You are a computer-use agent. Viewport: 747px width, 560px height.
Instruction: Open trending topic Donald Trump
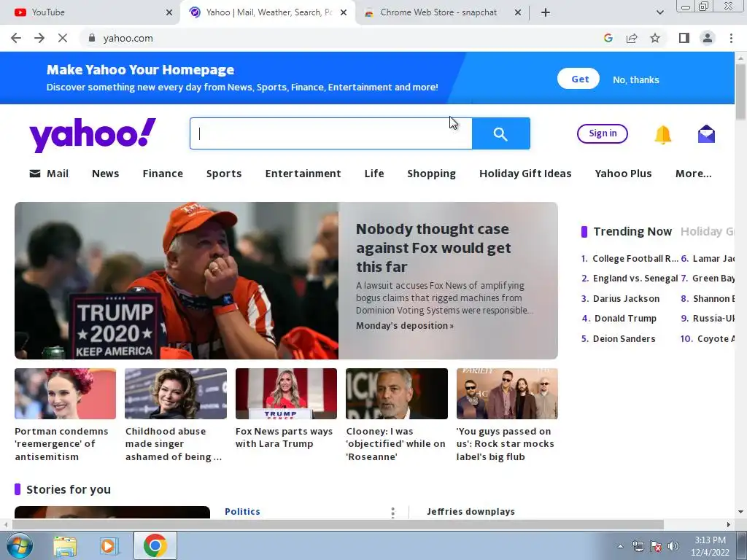pyautogui.click(x=625, y=318)
